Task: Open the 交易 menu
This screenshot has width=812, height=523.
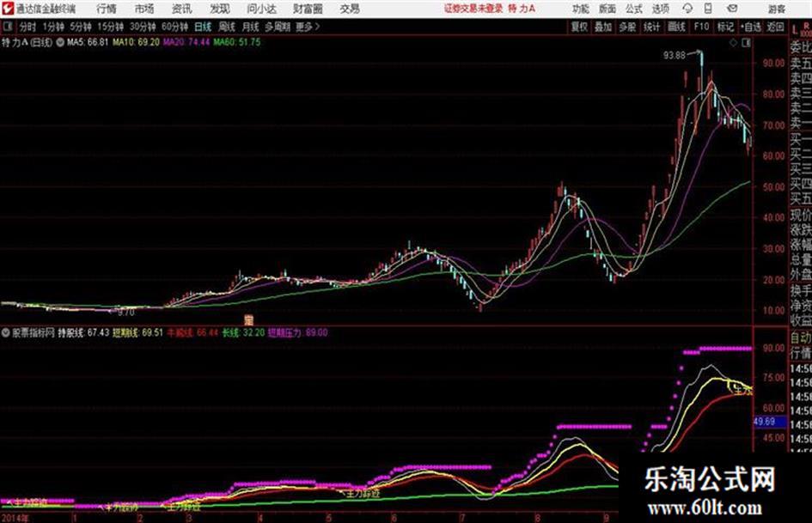Action: (x=350, y=9)
